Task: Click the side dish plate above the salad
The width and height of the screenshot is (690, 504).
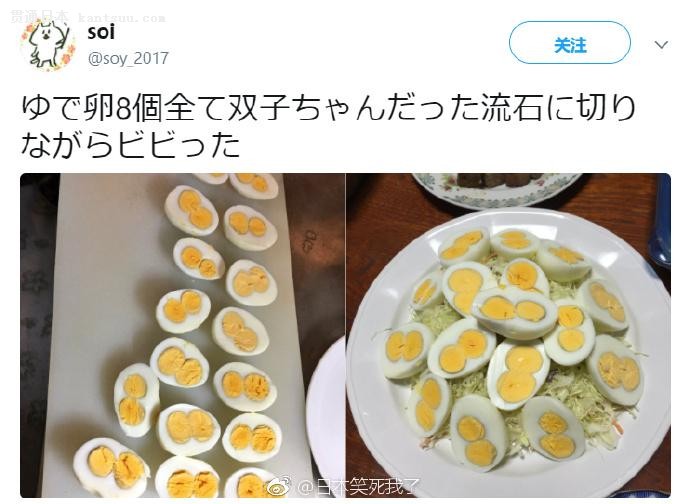Action: point(495,186)
